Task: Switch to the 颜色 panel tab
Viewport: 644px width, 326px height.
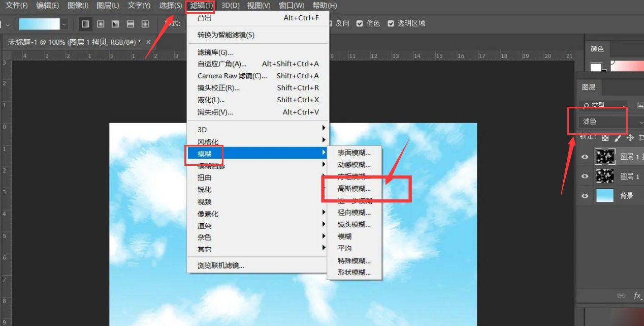Action: [597, 49]
